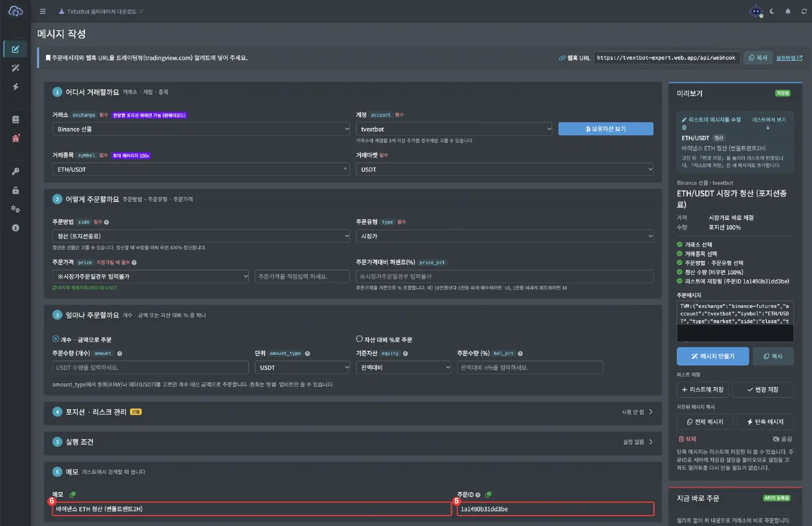
Task: Open the message compose page in sidebar
Action: pyautogui.click(x=16, y=49)
